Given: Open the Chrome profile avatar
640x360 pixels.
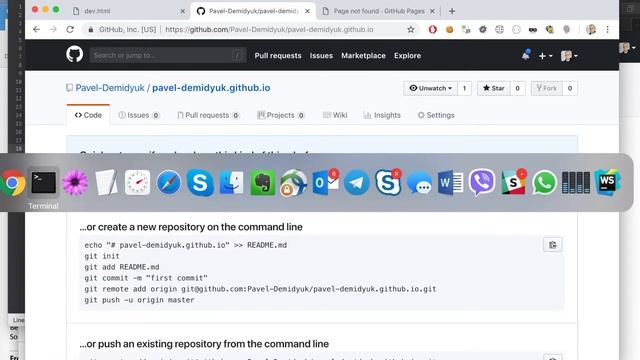Looking at the screenshot, I should (x=591, y=29).
